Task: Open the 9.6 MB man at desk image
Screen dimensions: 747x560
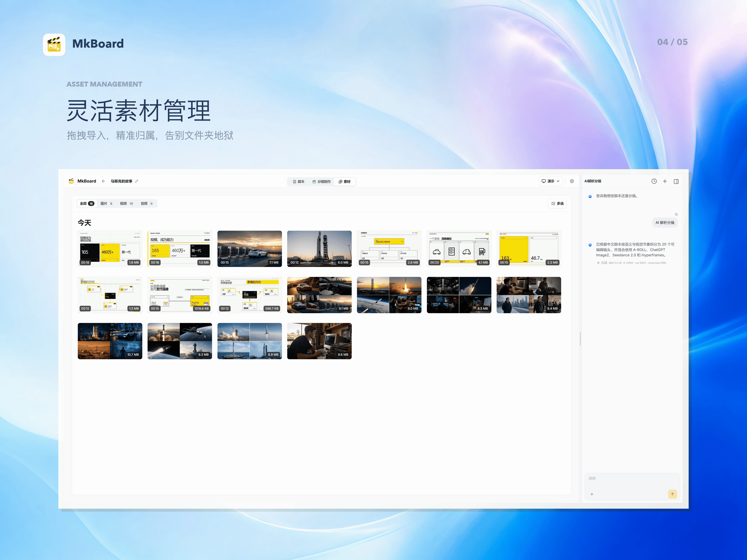Action: coord(319,341)
